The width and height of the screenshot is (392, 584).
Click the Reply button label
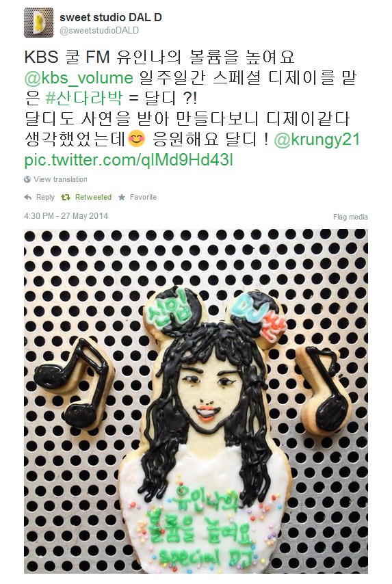(x=45, y=198)
